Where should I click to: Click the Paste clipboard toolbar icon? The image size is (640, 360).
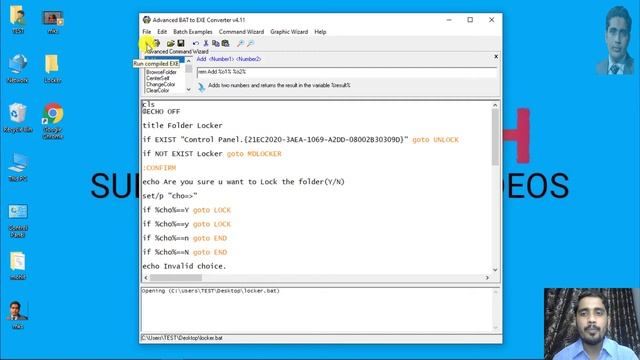tap(225, 43)
